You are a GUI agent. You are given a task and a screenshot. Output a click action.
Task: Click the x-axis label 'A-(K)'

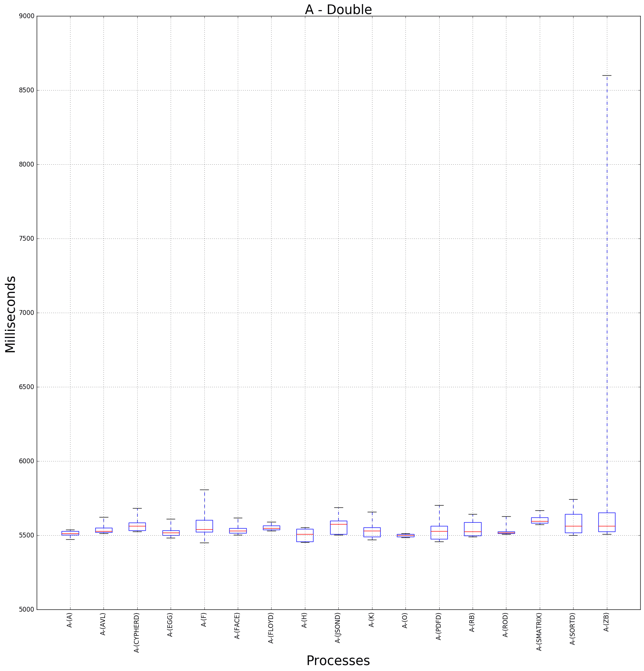point(371,620)
